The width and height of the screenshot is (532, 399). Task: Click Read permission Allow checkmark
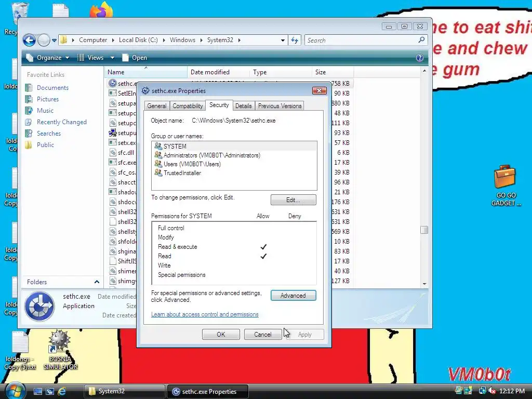pos(263,256)
